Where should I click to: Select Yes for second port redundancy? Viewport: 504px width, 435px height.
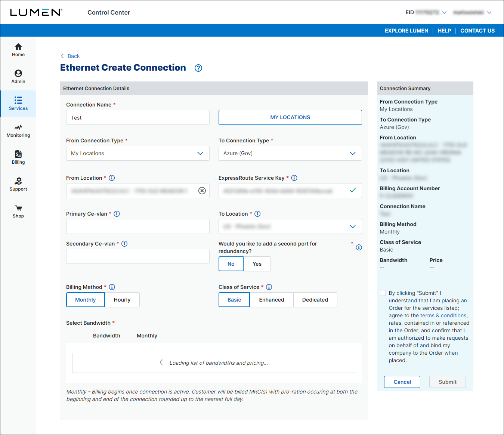click(x=257, y=264)
